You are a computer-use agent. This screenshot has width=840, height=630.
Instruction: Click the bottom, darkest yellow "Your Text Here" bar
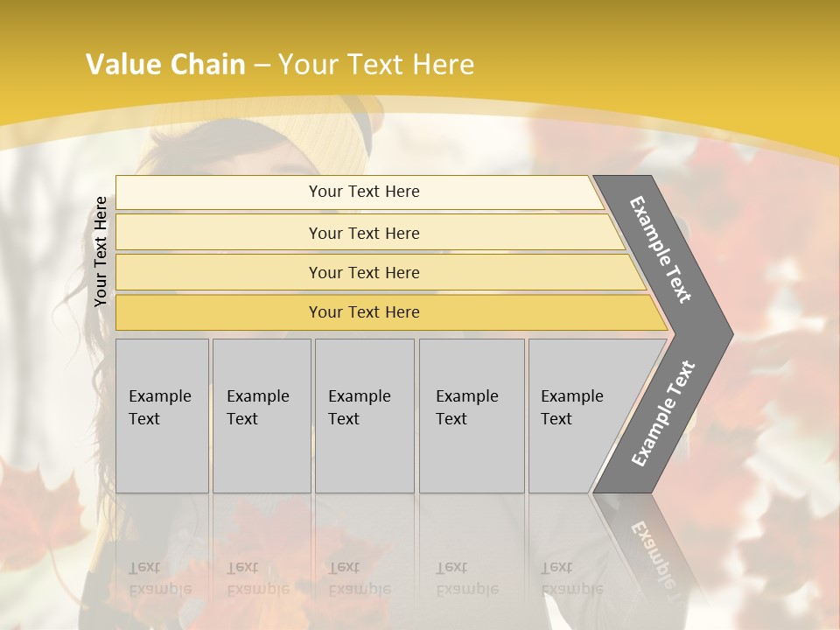click(363, 312)
